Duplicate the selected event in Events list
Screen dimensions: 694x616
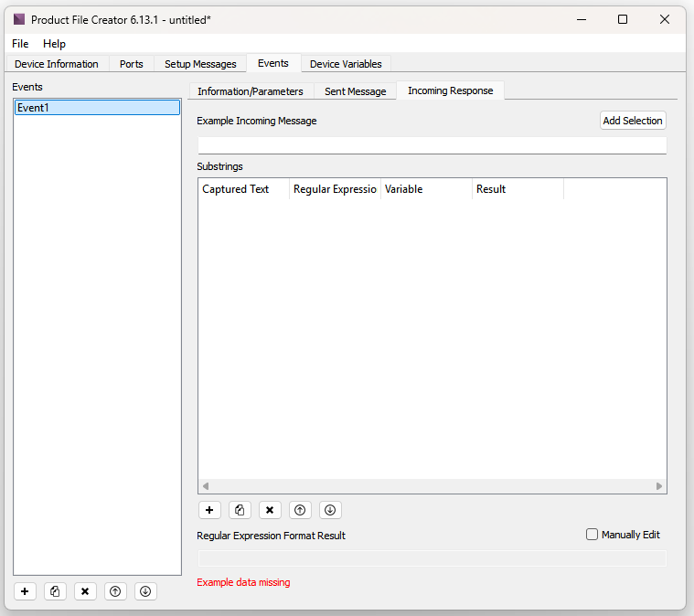coord(55,591)
